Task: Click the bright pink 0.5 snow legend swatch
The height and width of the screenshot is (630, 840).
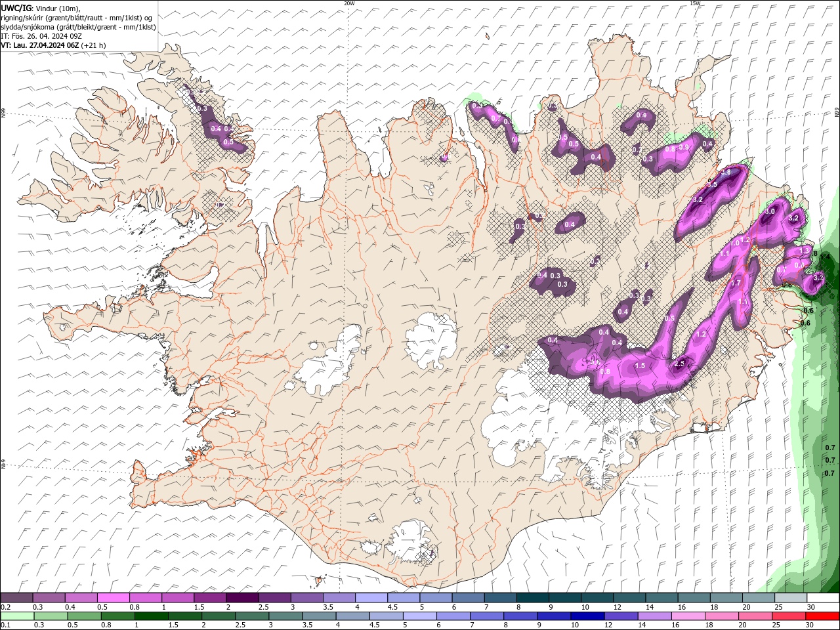Action: point(113,598)
